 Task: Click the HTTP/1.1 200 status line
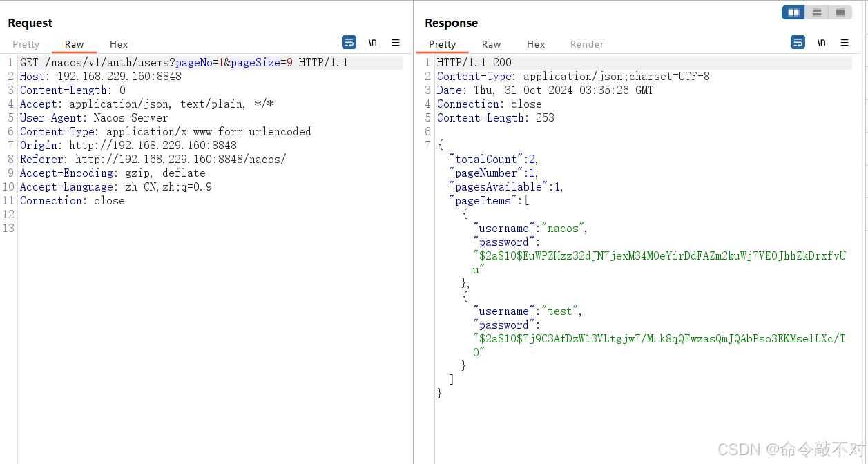474,63
